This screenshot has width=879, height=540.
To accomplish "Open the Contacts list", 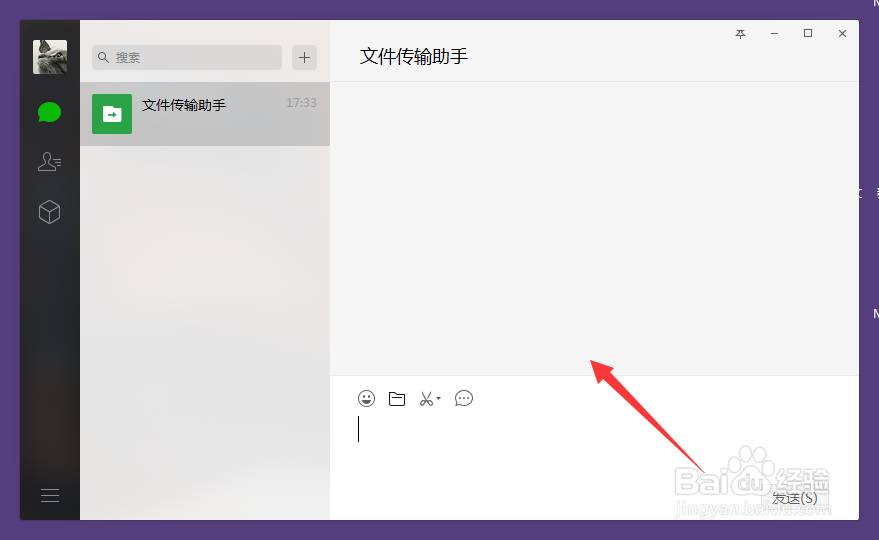I will [x=49, y=161].
